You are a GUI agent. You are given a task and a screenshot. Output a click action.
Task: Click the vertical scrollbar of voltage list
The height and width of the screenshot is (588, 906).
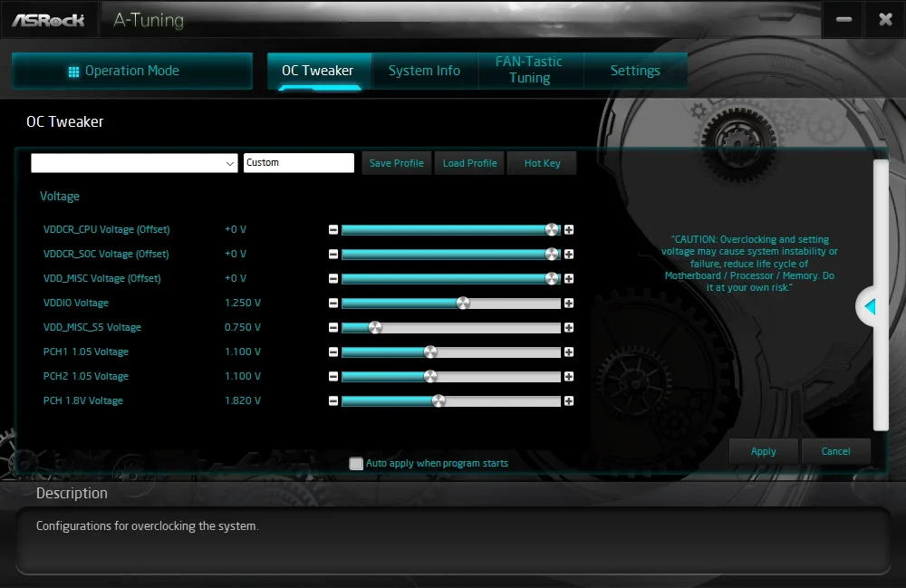(x=881, y=295)
